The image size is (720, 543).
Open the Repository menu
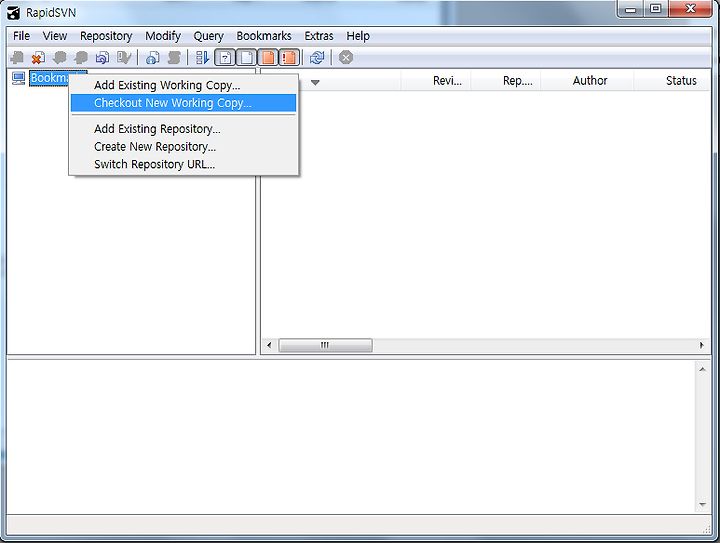click(x=106, y=36)
